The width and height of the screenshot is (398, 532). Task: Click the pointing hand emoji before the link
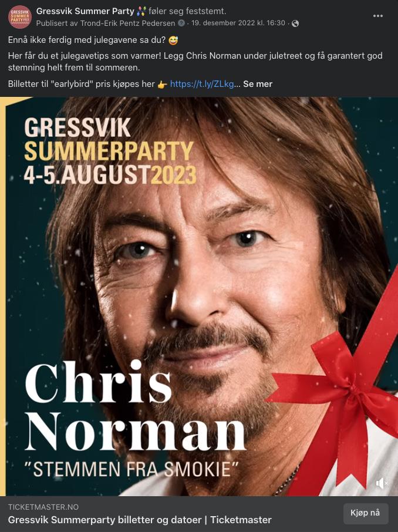pyautogui.click(x=163, y=84)
